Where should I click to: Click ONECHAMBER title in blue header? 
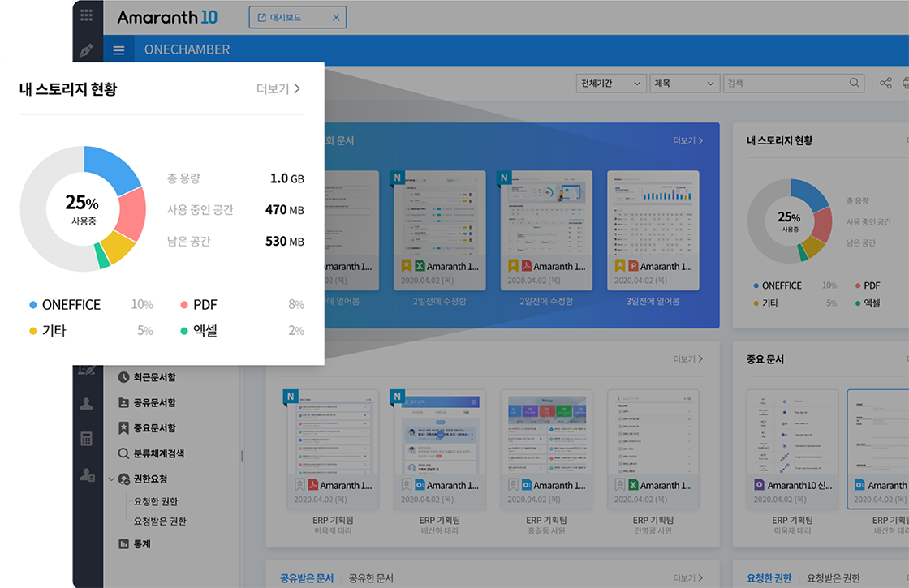(x=187, y=49)
